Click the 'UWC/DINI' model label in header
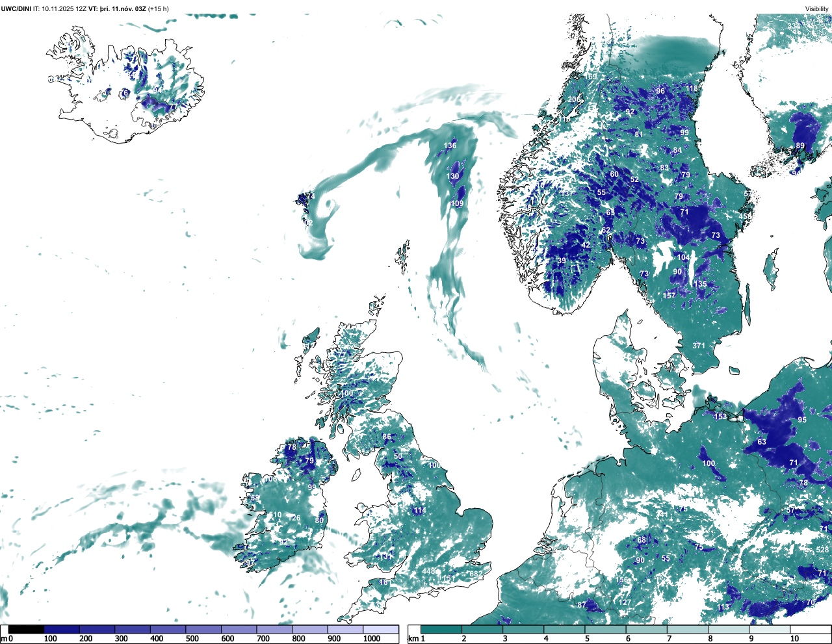The height and width of the screenshot is (644, 832). click(16, 9)
